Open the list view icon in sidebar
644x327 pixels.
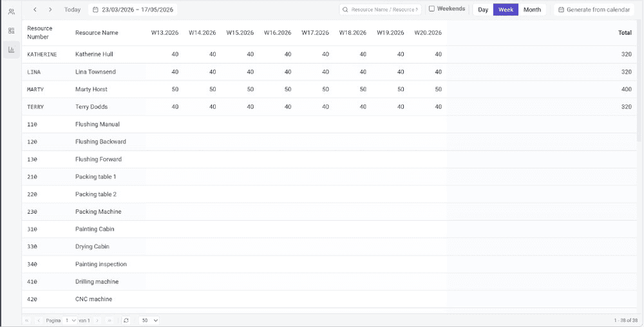11,30
